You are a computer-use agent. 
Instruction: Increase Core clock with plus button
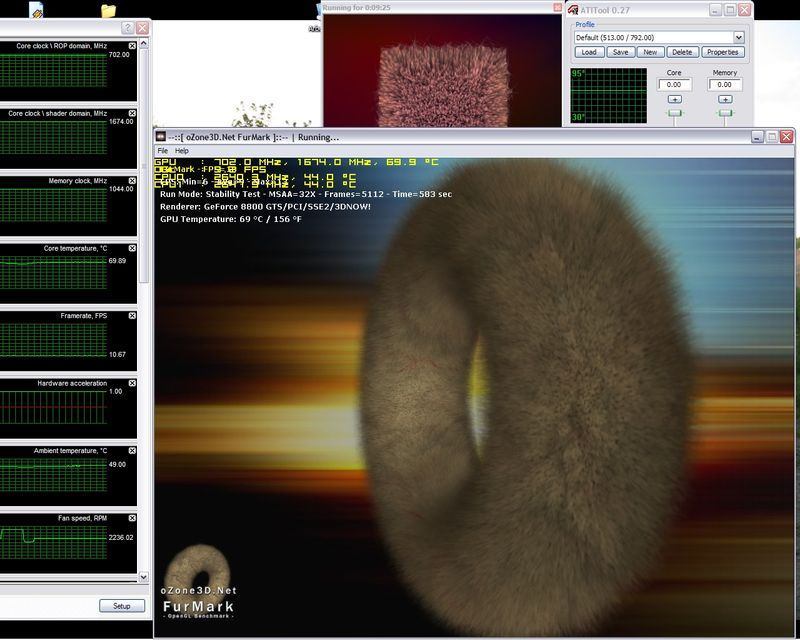(674, 99)
